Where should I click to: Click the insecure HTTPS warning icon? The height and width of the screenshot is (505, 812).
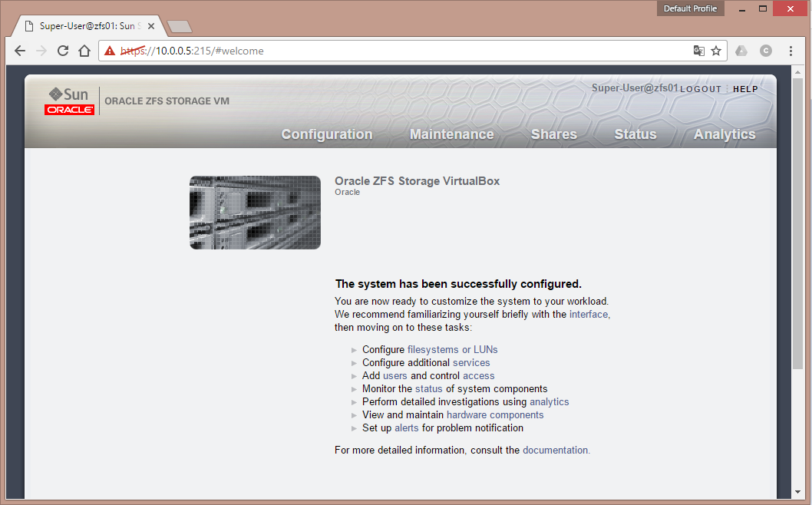(x=110, y=51)
